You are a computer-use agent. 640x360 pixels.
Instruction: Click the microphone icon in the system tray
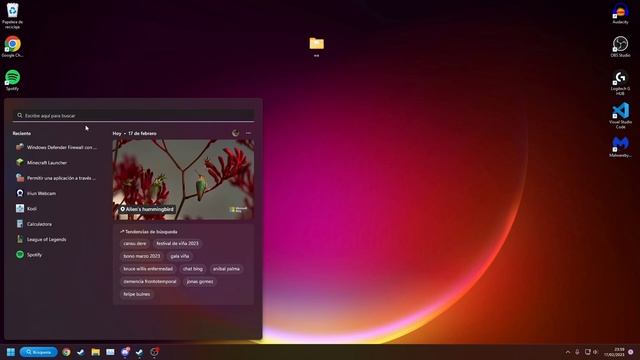(577, 352)
